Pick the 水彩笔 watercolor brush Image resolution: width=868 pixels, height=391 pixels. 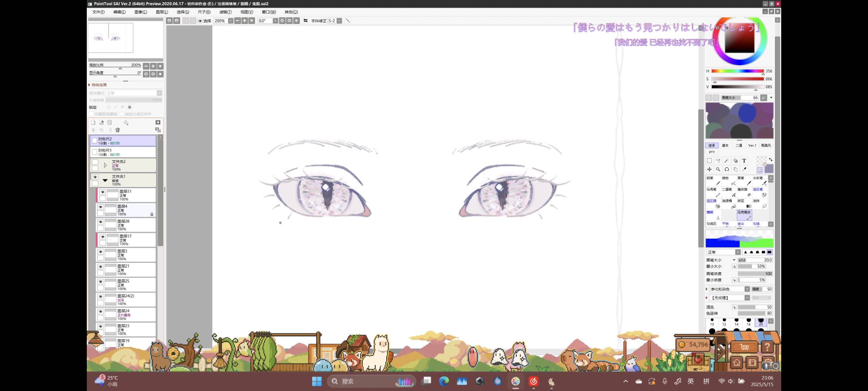click(760, 181)
